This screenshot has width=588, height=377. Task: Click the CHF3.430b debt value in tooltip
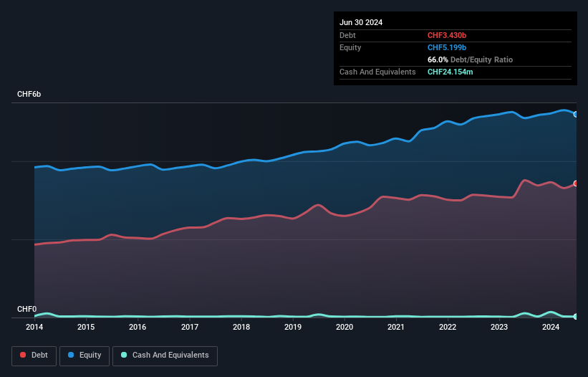pos(447,35)
